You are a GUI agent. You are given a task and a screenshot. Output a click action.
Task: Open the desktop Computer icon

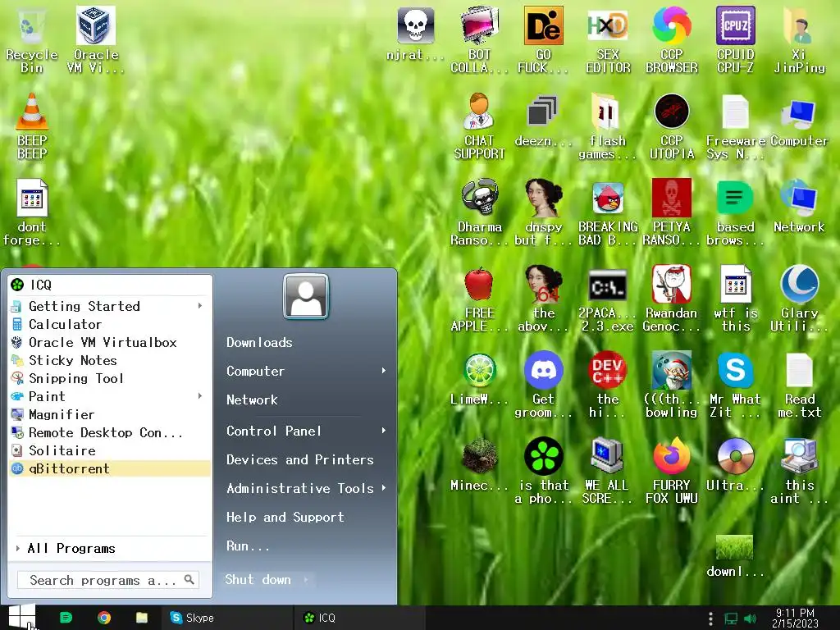point(799,112)
